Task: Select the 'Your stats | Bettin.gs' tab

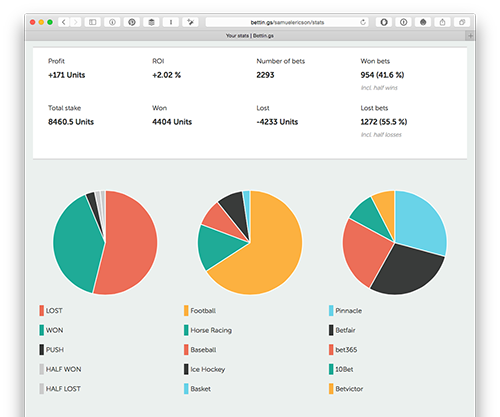Action: coord(250,36)
